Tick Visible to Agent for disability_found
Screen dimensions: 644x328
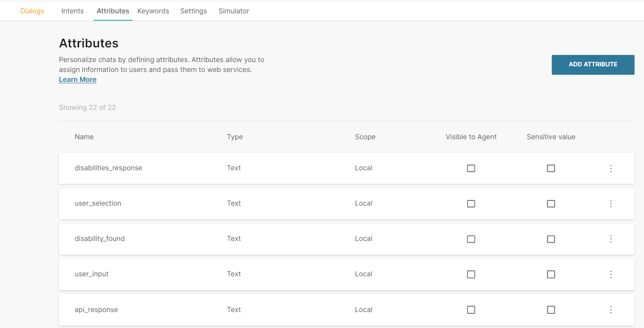[471, 239]
